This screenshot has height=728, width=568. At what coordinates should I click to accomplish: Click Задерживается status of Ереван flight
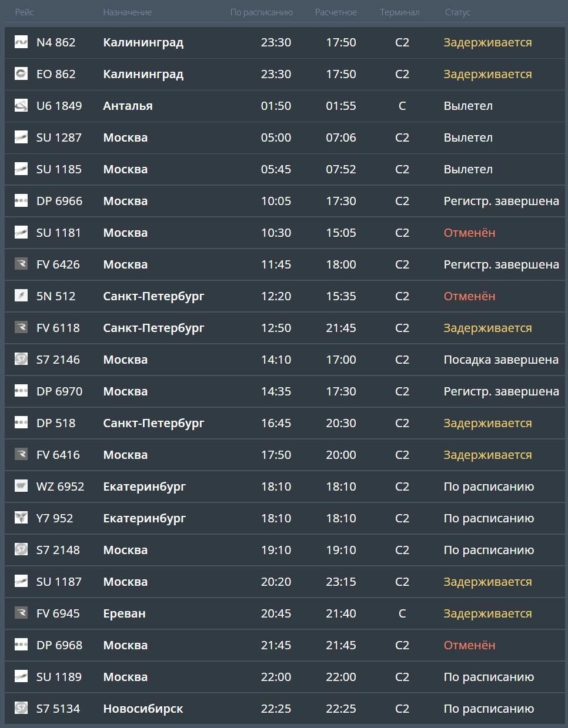pyautogui.click(x=487, y=613)
